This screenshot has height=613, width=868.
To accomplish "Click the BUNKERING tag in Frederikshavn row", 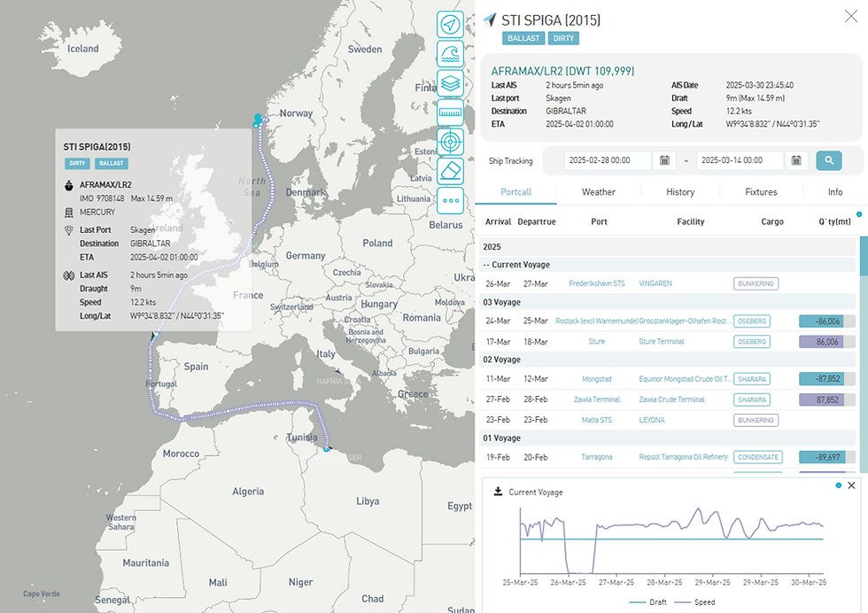I will tap(756, 283).
